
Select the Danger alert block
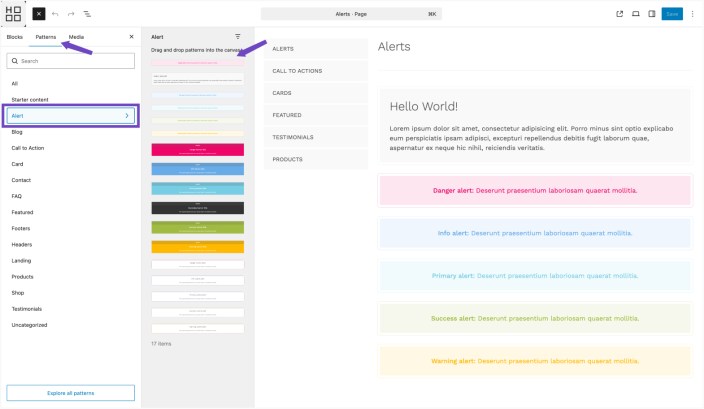[x=535, y=191]
